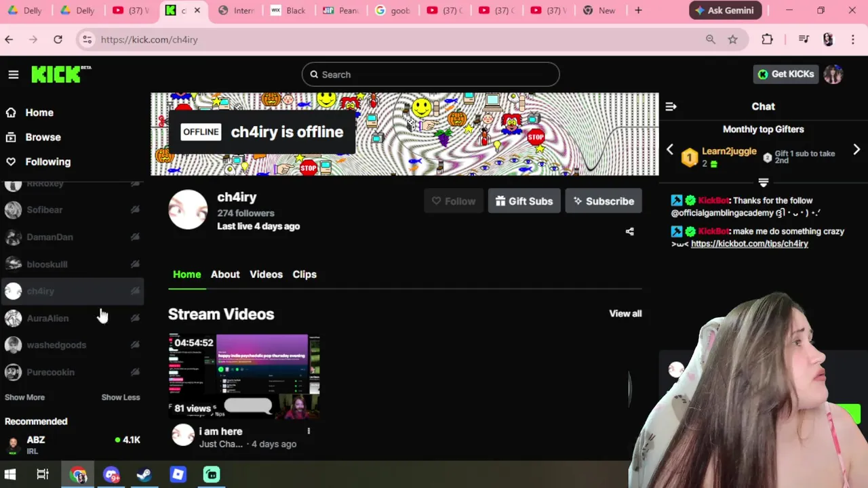Show previous top gifter arrow

coord(670,150)
